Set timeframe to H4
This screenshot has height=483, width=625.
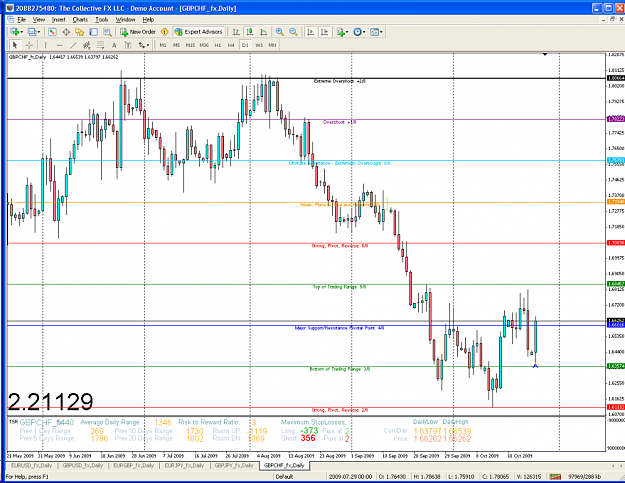pos(231,45)
